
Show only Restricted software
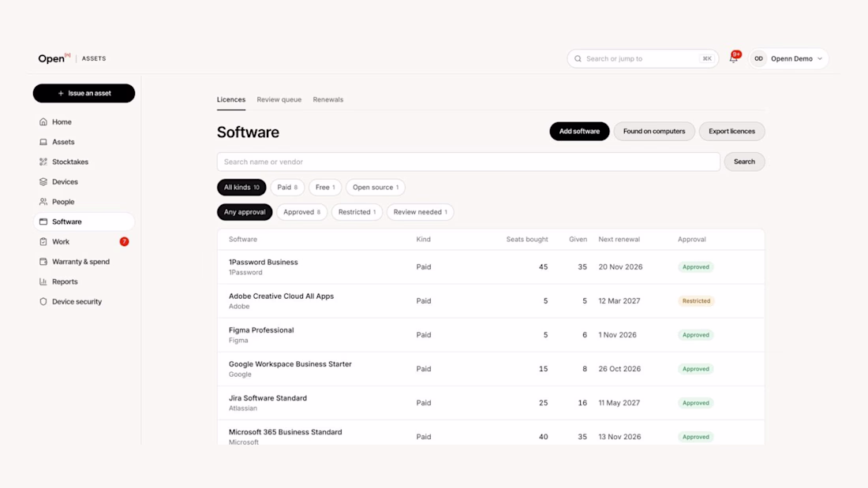click(x=357, y=212)
